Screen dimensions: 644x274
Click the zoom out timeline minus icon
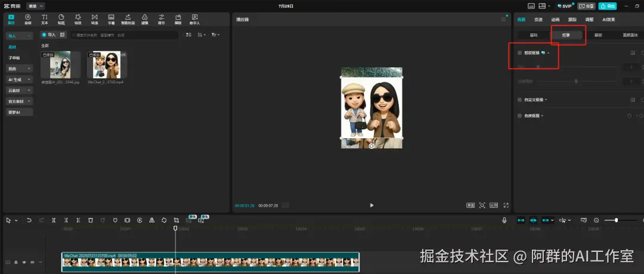tap(596, 220)
